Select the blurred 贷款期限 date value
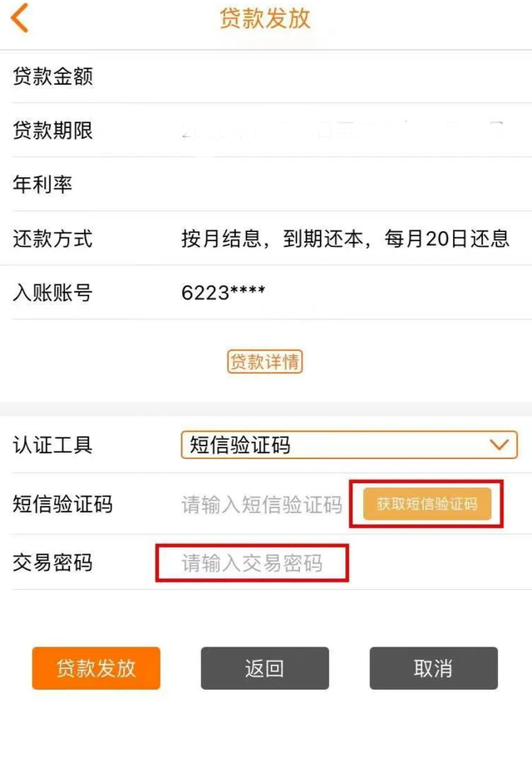532x758 pixels. pos(342,130)
